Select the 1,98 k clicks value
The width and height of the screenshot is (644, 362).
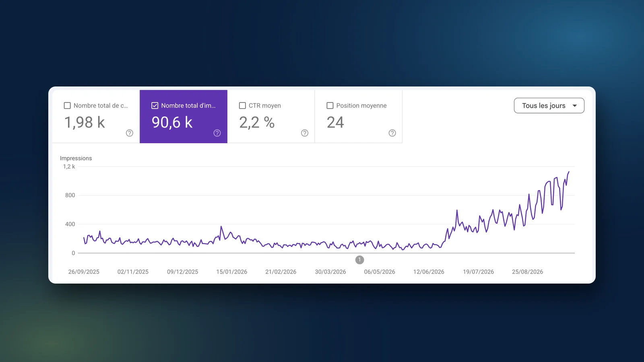pyautogui.click(x=85, y=122)
